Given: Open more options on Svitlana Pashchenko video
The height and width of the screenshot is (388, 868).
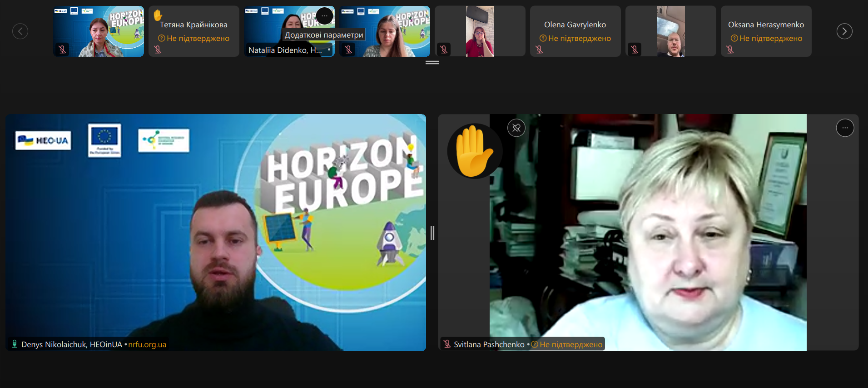Looking at the screenshot, I should 844,128.
